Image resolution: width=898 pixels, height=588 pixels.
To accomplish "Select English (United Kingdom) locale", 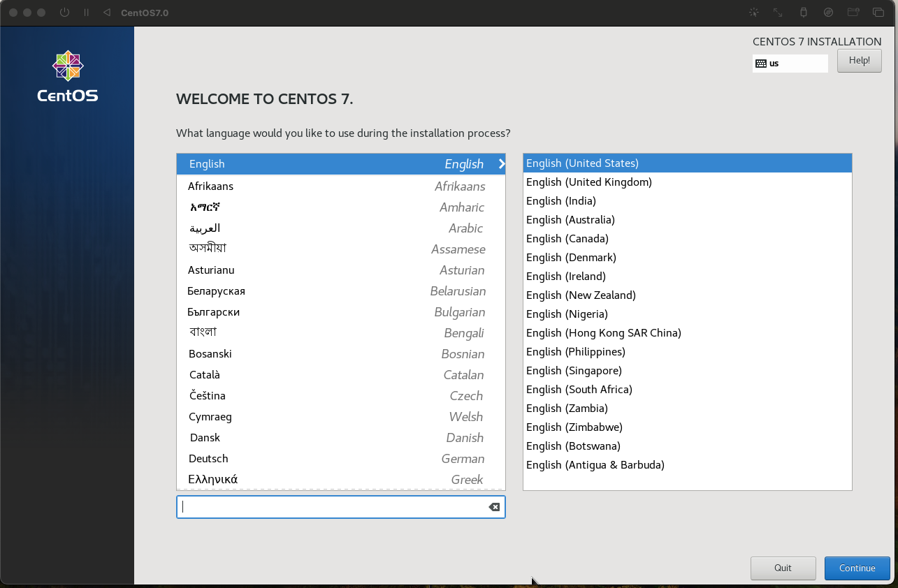I will tap(688, 182).
